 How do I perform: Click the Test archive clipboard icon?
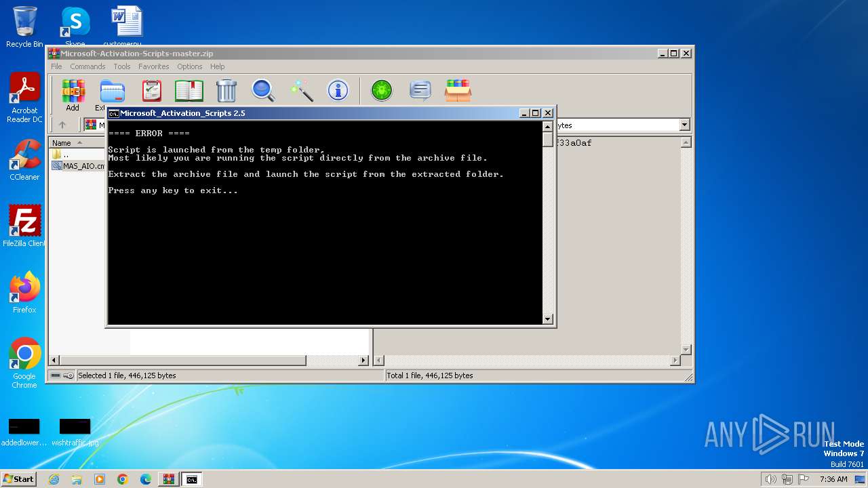pos(151,91)
